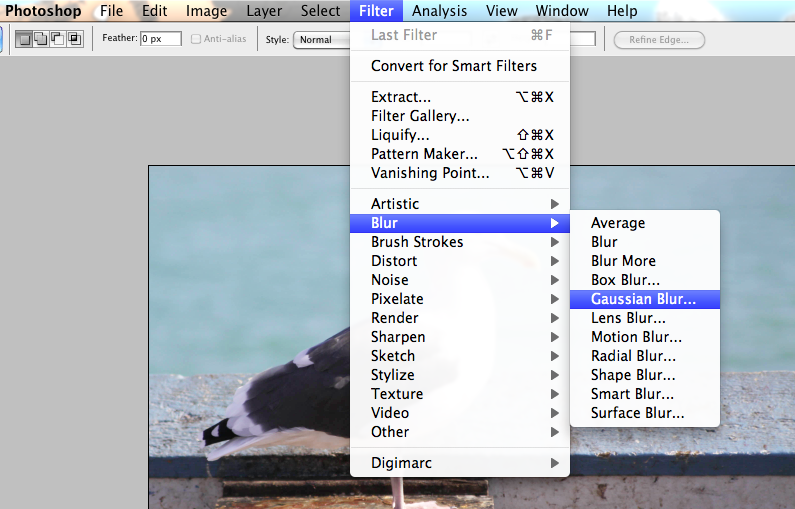
Task: Choose Surface Blur...
Action: (645, 413)
